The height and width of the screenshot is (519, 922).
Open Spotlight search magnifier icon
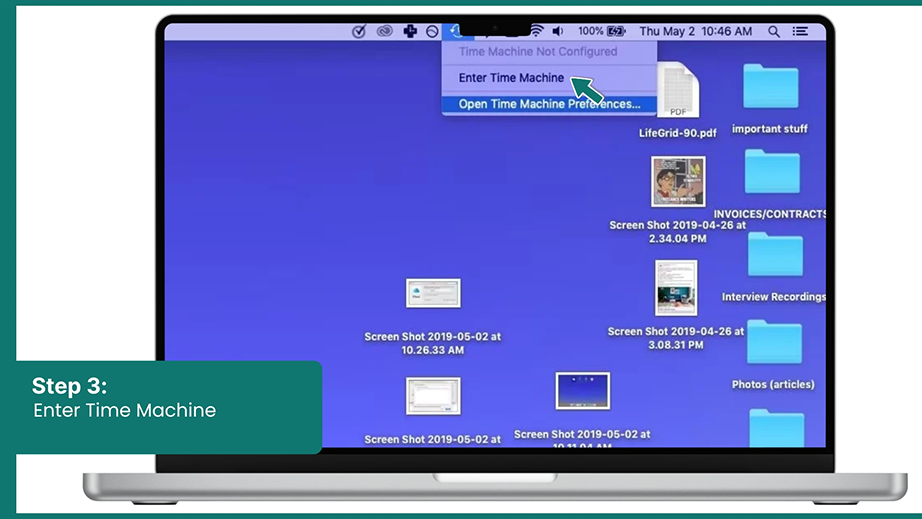(774, 31)
